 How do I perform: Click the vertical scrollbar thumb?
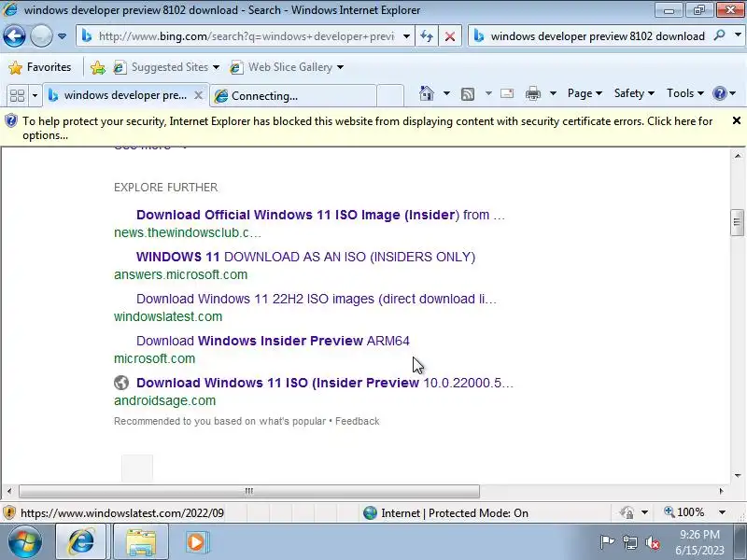[x=737, y=222]
